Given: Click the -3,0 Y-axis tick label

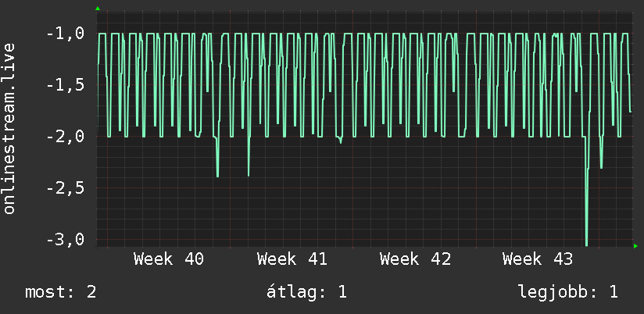Looking at the screenshot, I should click(x=66, y=240).
